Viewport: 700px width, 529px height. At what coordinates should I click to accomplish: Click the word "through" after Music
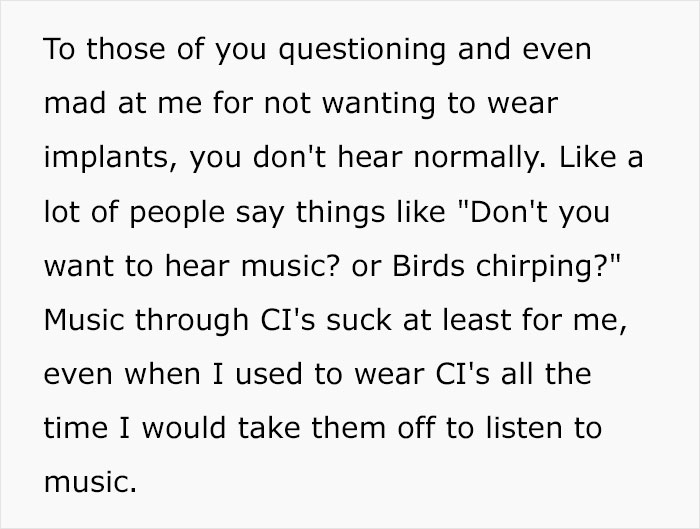point(192,321)
